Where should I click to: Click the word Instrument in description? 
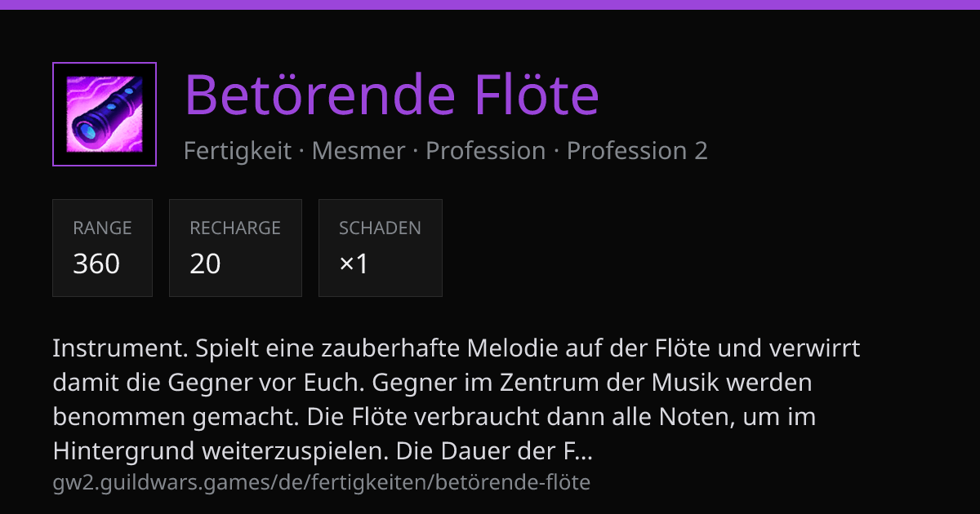pos(119,348)
